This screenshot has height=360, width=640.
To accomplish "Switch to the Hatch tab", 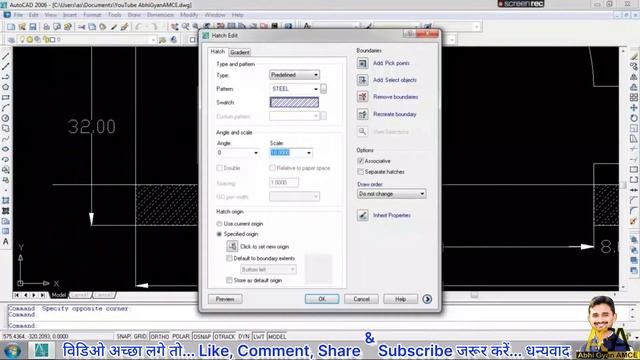I will coord(218,51).
